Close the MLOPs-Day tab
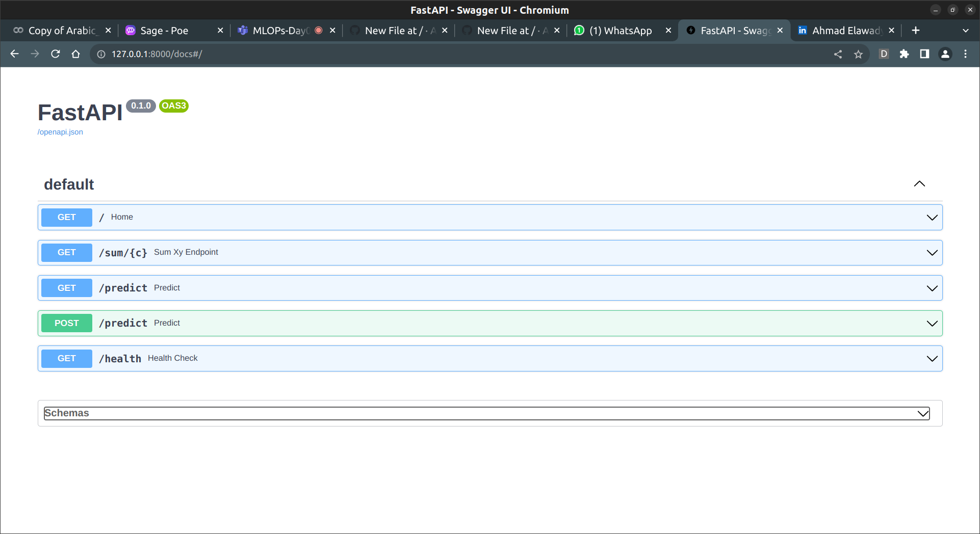980x534 pixels. pos(332,31)
